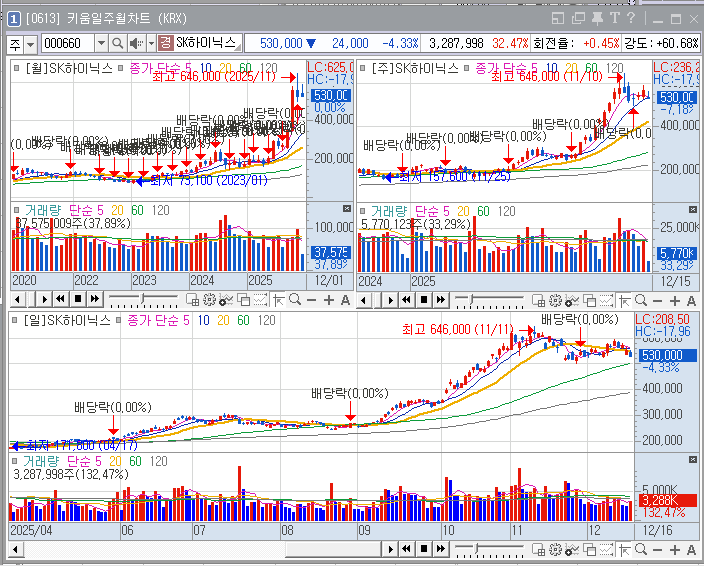Toggle weekly 거래량 volume legend box
Screen dimensions: 704x567
362,211
